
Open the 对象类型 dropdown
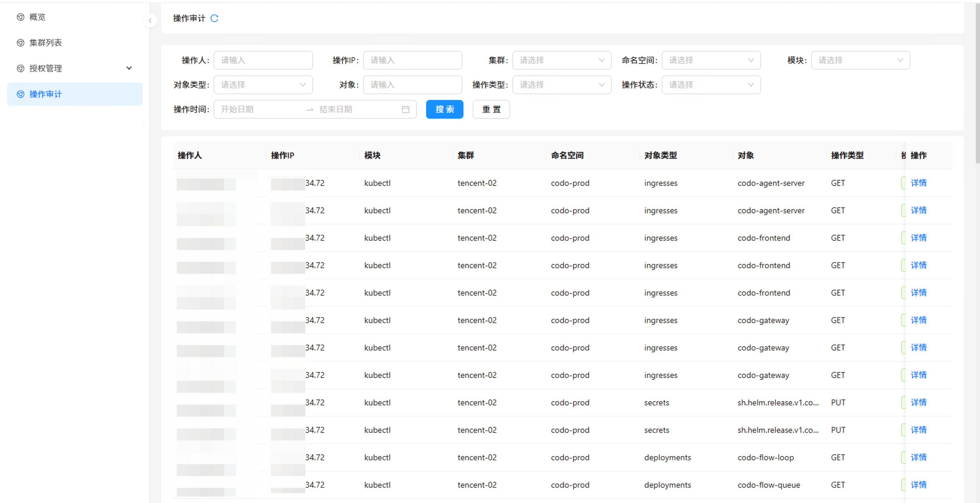(263, 85)
